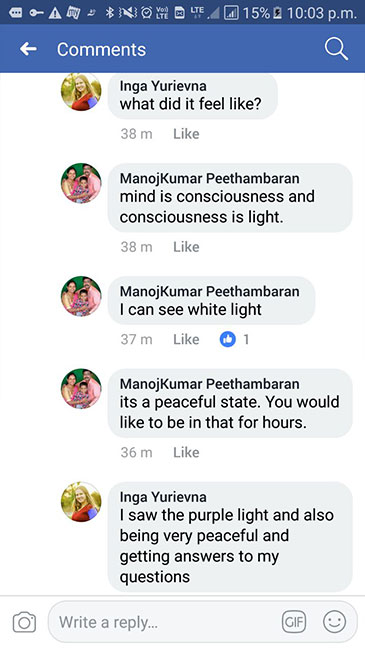Viewport: 365px width, 648px height.
Task: Like the "mind is consciousness" comment
Action: click(x=186, y=247)
